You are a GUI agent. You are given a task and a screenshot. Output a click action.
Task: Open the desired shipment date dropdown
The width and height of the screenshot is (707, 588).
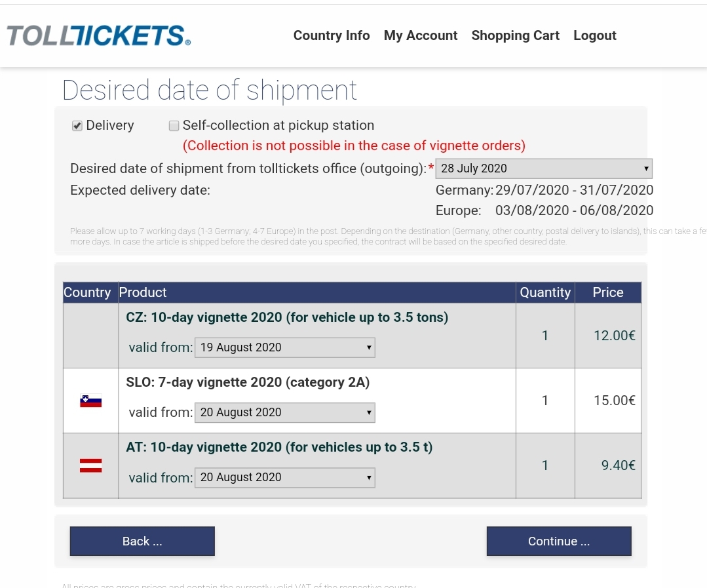(x=544, y=168)
